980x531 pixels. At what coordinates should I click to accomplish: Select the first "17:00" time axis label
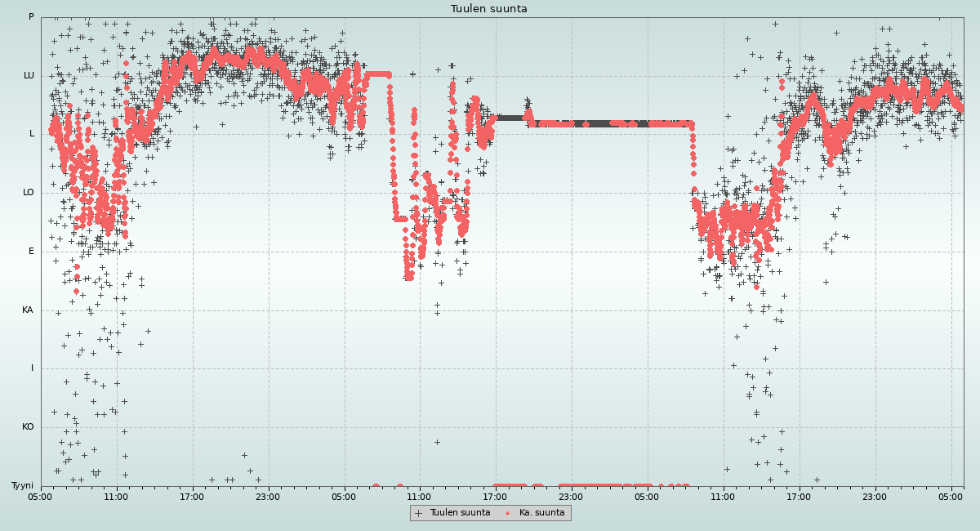pyautogui.click(x=192, y=497)
